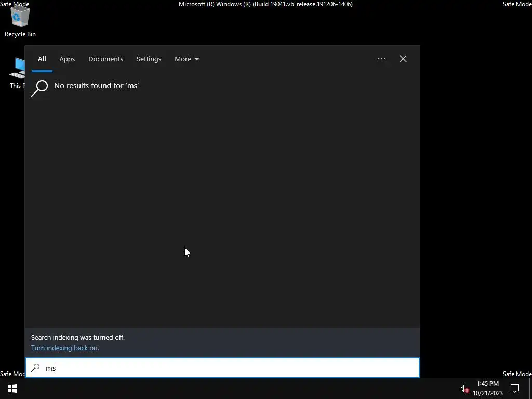Open the Recycle Bin desktop icon
Screen dimensions: 532x399
[20, 21]
